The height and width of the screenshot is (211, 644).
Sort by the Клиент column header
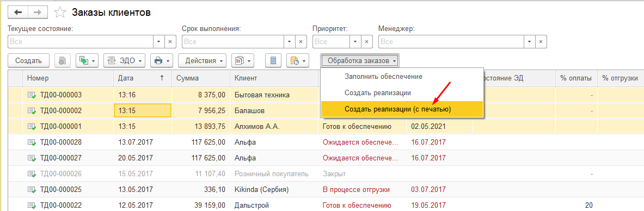(x=274, y=78)
